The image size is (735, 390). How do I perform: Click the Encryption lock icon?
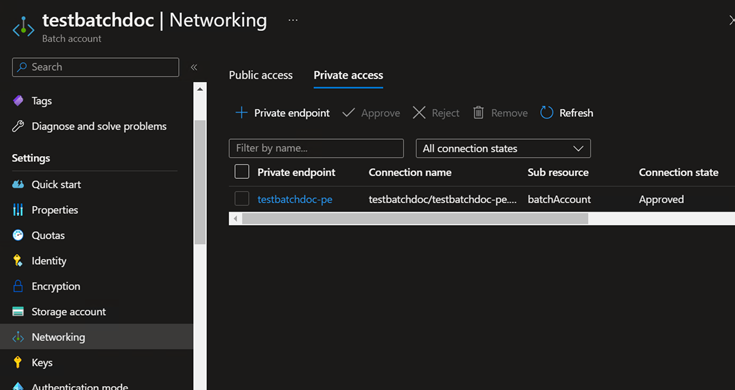tap(18, 286)
